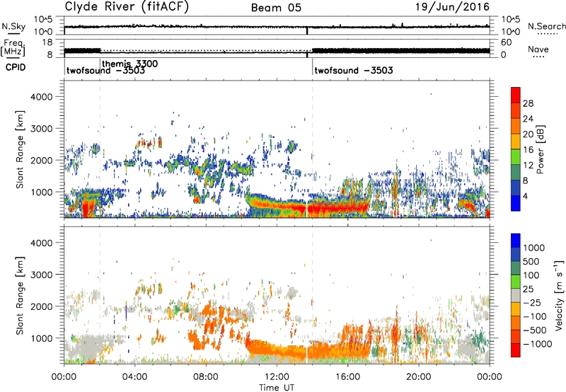Click the '100' tick on the Velocity colorbar
The height and width of the screenshot is (392, 566).
(531, 275)
